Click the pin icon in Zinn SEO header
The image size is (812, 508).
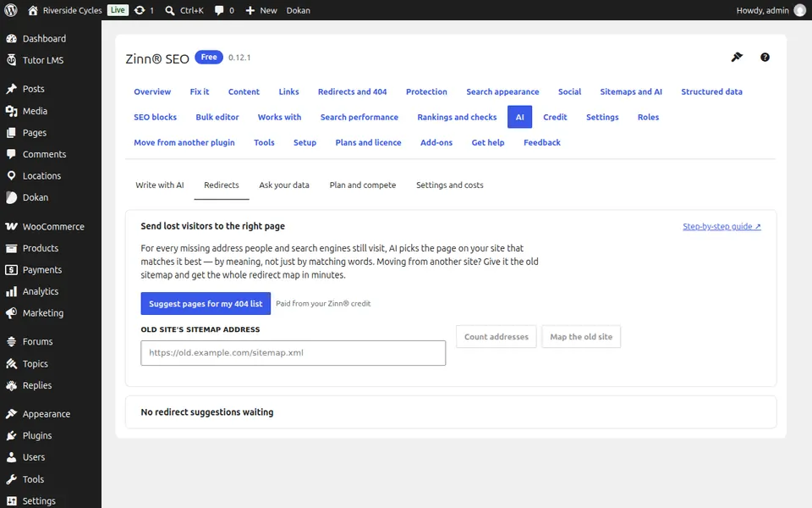click(x=737, y=57)
